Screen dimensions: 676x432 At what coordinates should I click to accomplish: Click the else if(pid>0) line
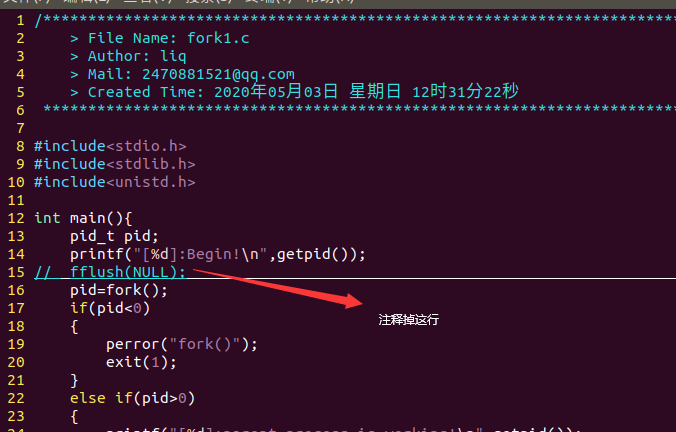click(133, 398)
